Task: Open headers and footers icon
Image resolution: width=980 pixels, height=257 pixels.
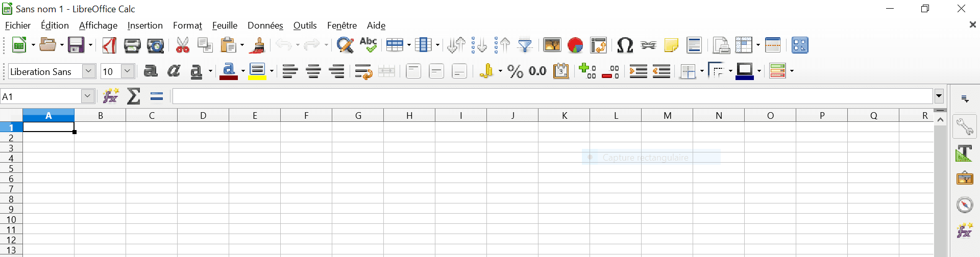Action: (694, 45)
